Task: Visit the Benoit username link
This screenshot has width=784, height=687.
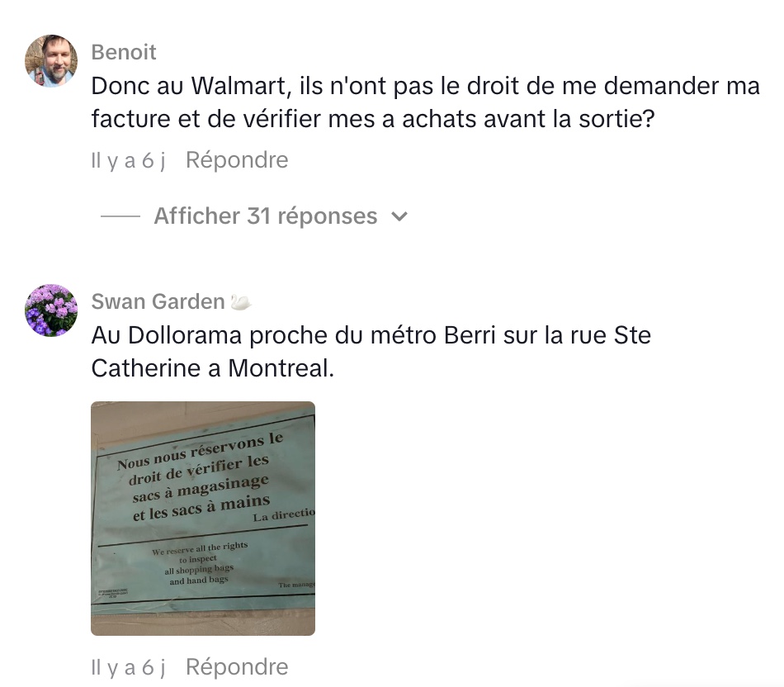Action: (124, 52)
